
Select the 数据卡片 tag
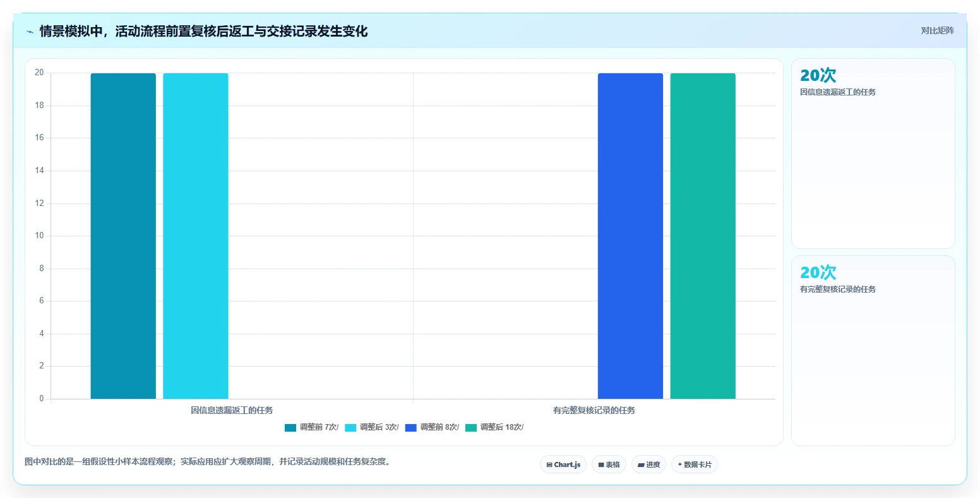click(x=695, y=465)
